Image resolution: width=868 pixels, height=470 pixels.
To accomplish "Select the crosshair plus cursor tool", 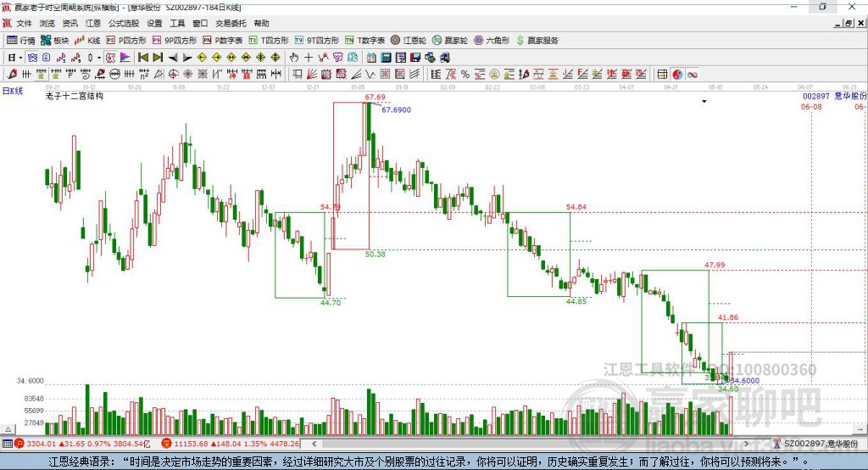I will (309, 58).
